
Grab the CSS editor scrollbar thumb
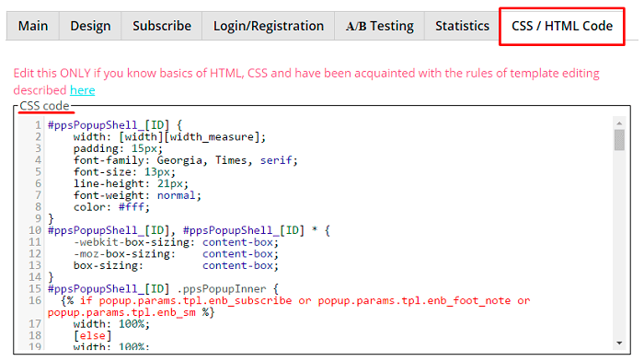[619, 140]
